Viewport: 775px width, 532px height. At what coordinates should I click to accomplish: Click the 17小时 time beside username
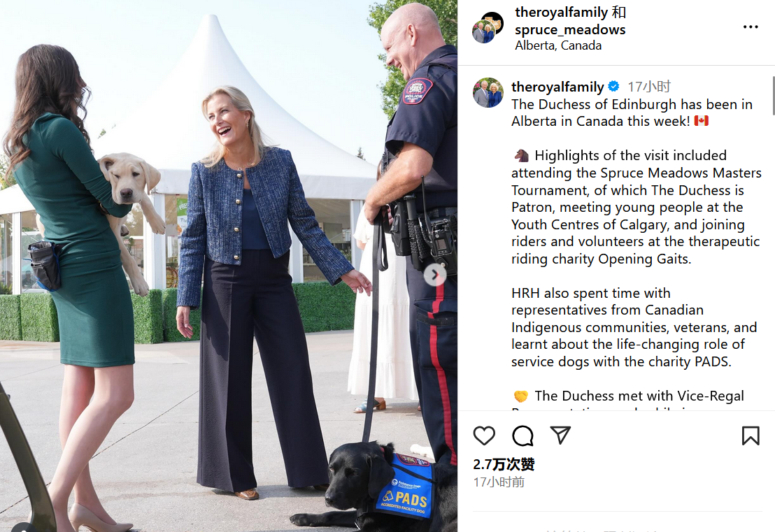[649, 87]
